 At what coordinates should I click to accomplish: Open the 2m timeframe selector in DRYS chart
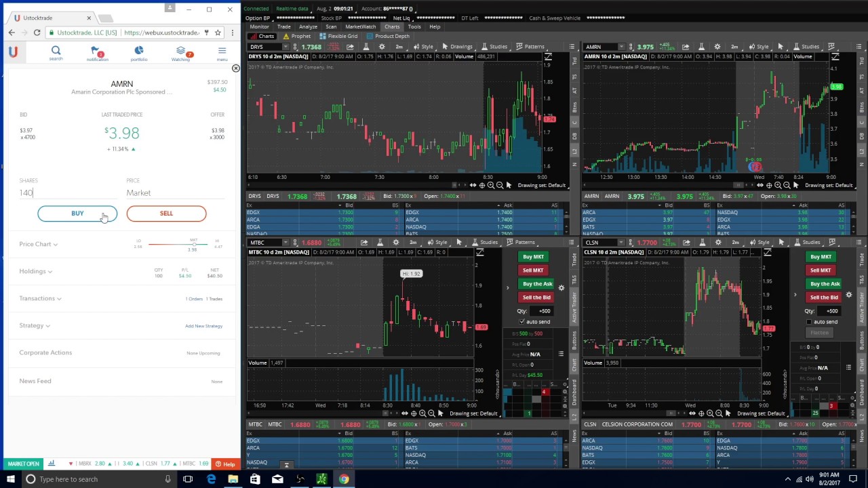click(399, 47)
